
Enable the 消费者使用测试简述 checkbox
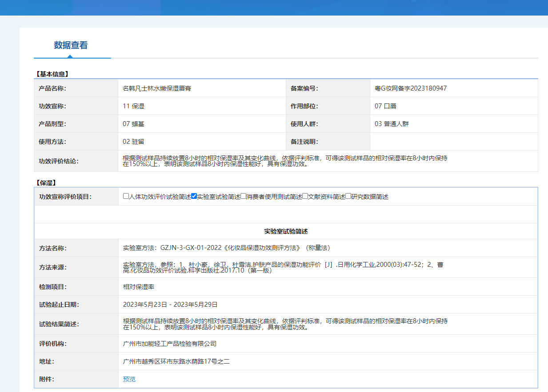coord(244,196)
